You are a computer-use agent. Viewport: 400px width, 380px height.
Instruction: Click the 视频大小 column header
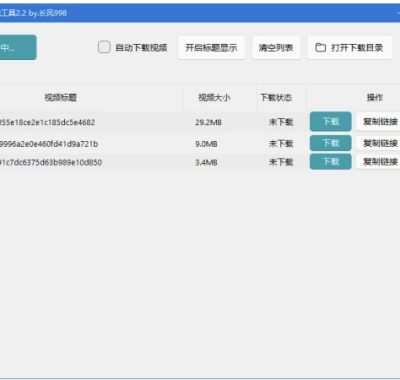[214, 97]
